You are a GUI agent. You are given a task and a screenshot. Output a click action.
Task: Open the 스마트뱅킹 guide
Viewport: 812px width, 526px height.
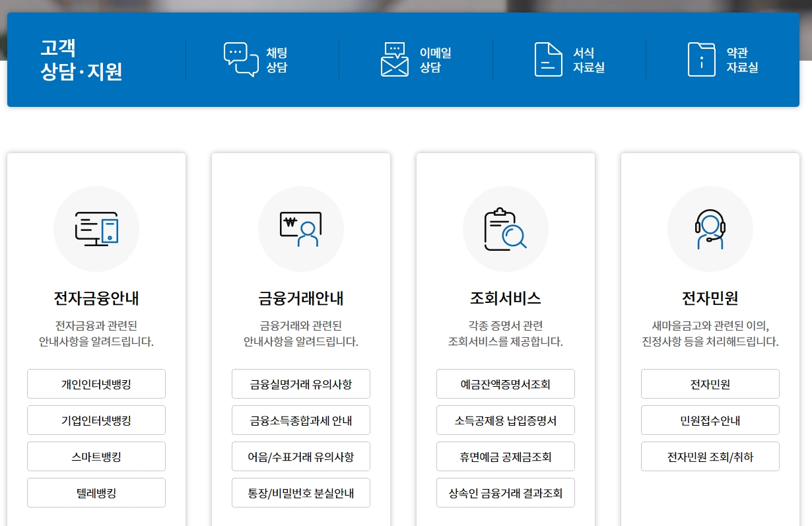click(x=96, y=456)
